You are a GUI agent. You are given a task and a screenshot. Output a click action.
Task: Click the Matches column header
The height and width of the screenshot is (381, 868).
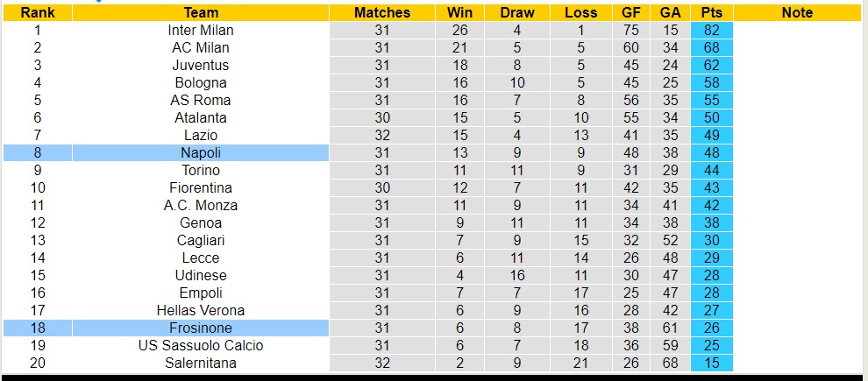click(381, 12)
